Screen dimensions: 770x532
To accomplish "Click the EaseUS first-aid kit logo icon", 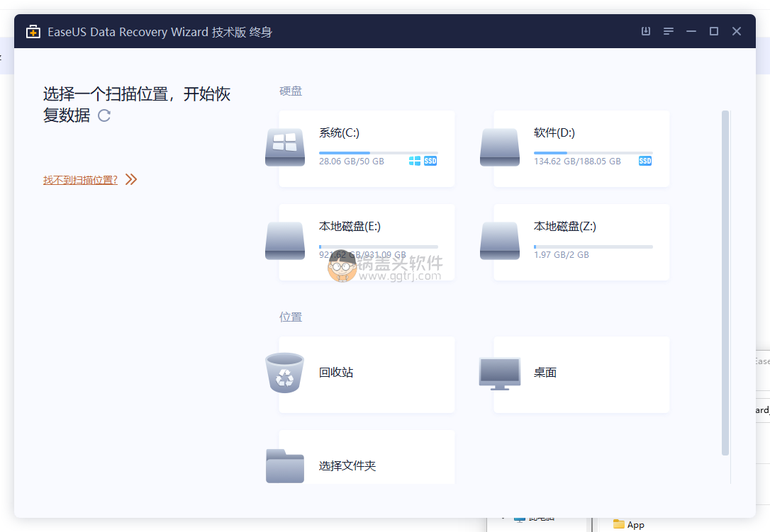I will coord(33,31).
